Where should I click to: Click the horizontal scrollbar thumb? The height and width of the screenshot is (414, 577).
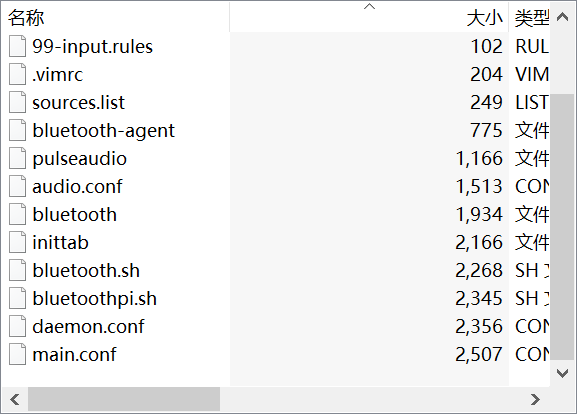124,399
